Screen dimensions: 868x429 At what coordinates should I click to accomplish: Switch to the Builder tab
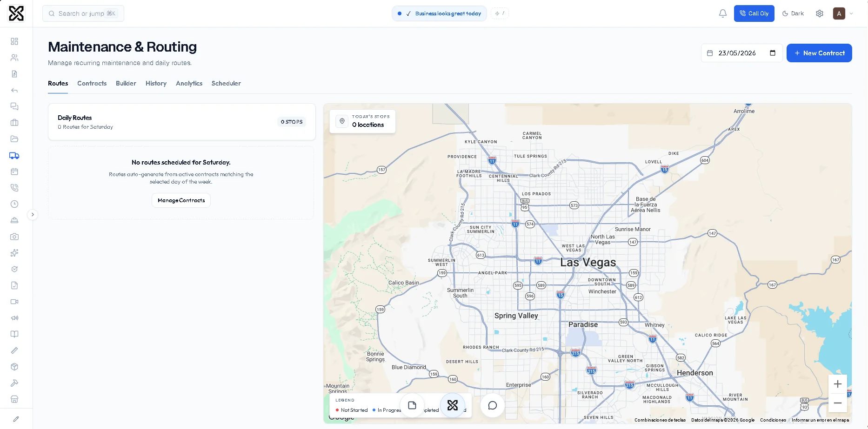[x=126, y=83]
